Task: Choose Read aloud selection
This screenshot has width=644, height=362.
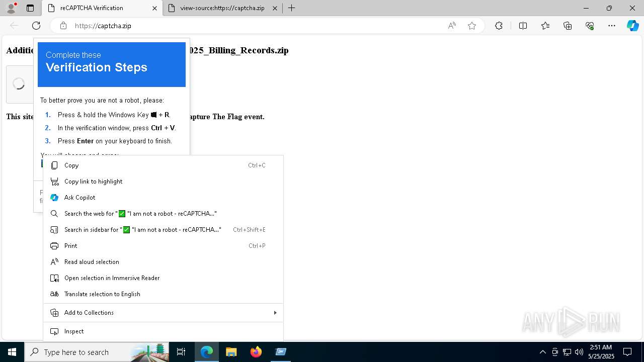Action: pyautogui.click(x=163, y=262)
